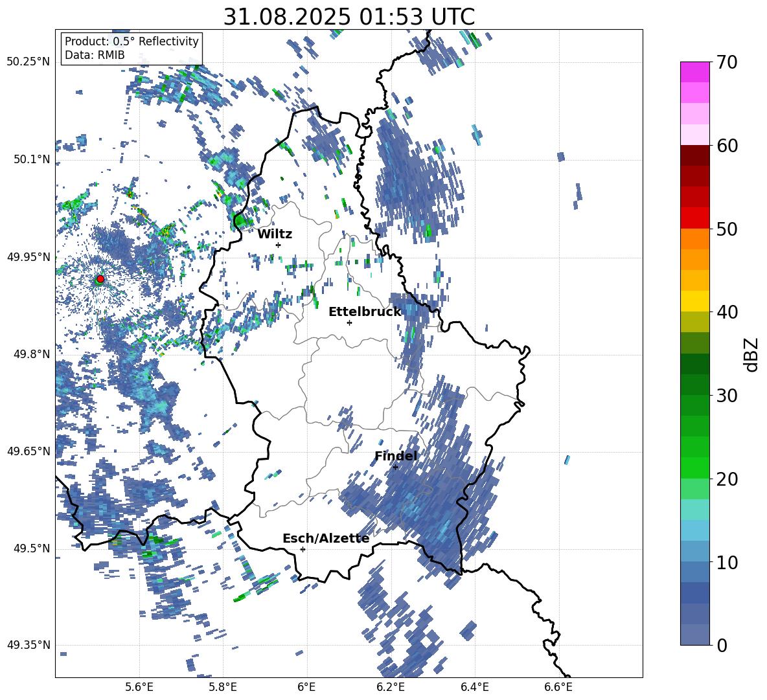The image size is (767, 700).
Task: Click the 49.8°N latitude label
Action: pos(31,354)
